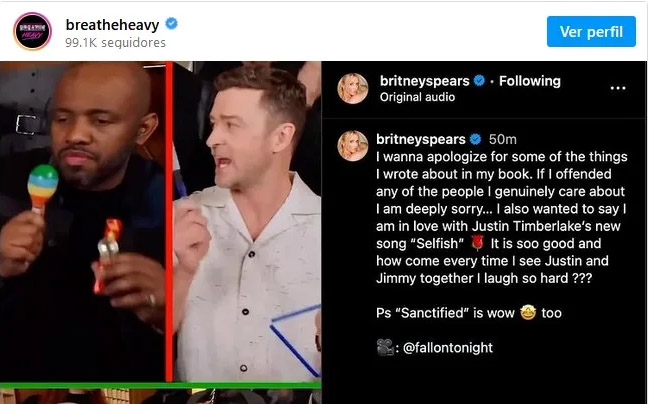Click verified badge beside header britneyspears

479,80
